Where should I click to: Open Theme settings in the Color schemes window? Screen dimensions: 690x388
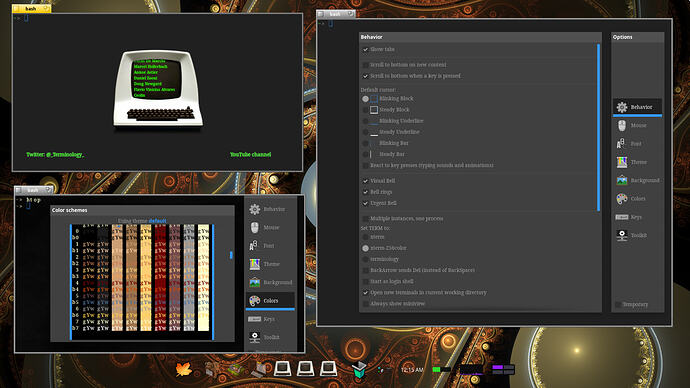[x=270, y=264]
